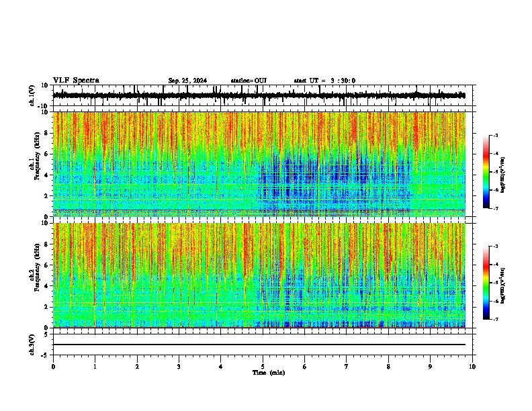This screenshot has height=411, width=532.
Task: Click the ch.2 spectrogram color scale bar
Action: coord(486,283)
